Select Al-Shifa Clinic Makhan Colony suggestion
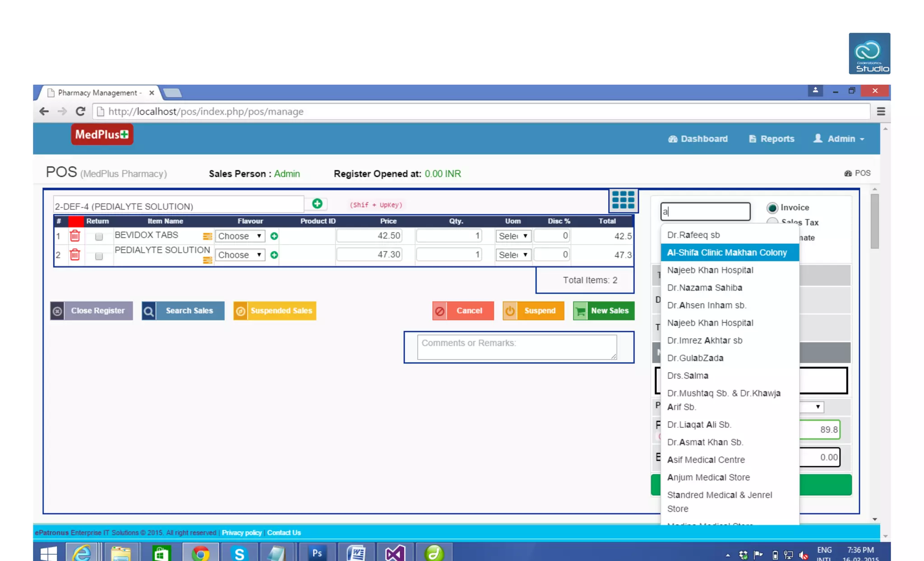 (x=727, y=253)
